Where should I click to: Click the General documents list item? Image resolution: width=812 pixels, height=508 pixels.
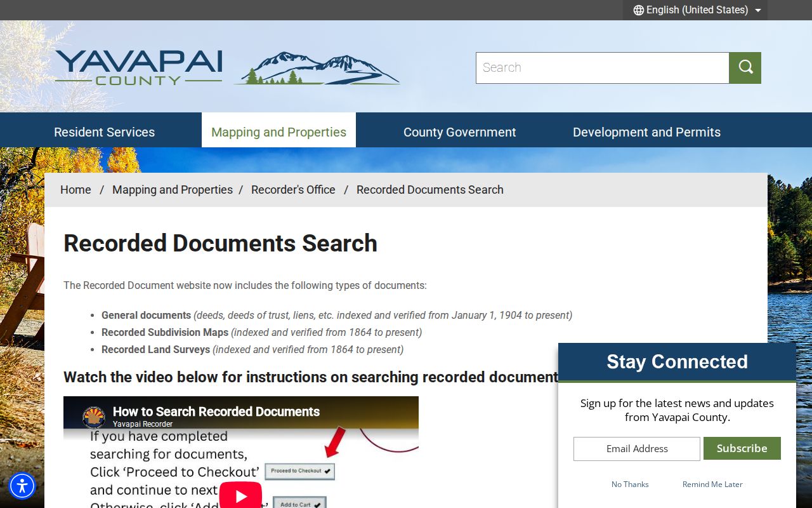337,315
